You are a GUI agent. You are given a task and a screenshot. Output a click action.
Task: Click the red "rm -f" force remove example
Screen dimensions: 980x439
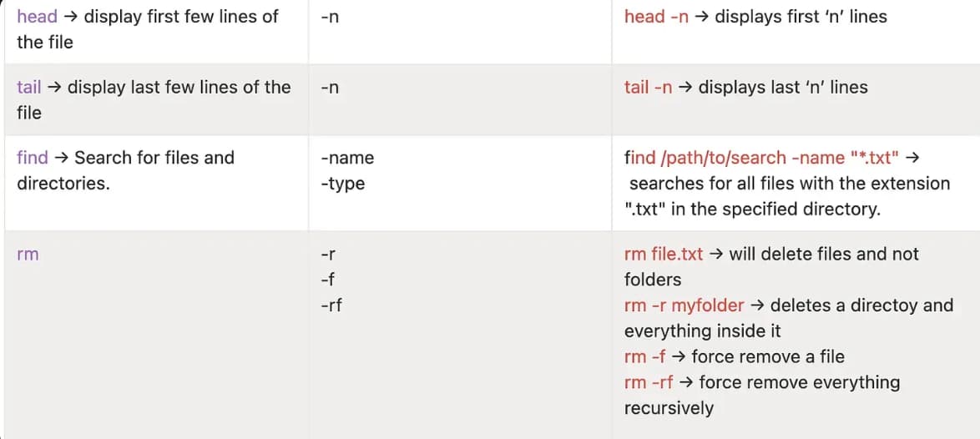[x=644, y=357]
